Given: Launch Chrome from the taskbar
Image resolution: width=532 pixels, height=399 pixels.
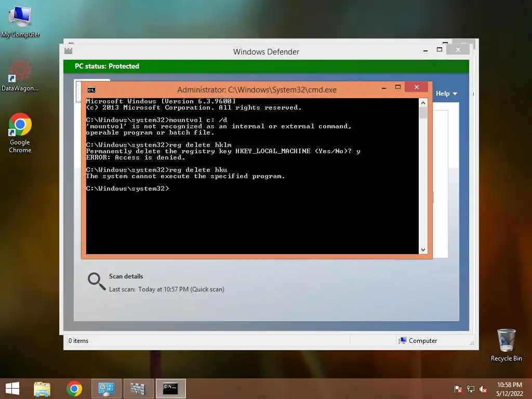Looking at the screenshot, I should (74, 389).
